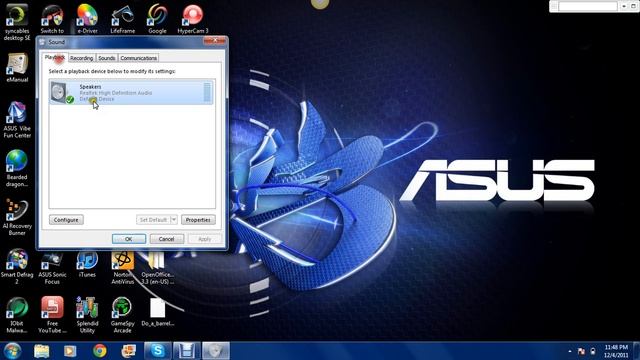The width and height of the screenshot is (640, 360).
Task: Open Free YouTube desktop shortcut
Action: coord(52,315)
